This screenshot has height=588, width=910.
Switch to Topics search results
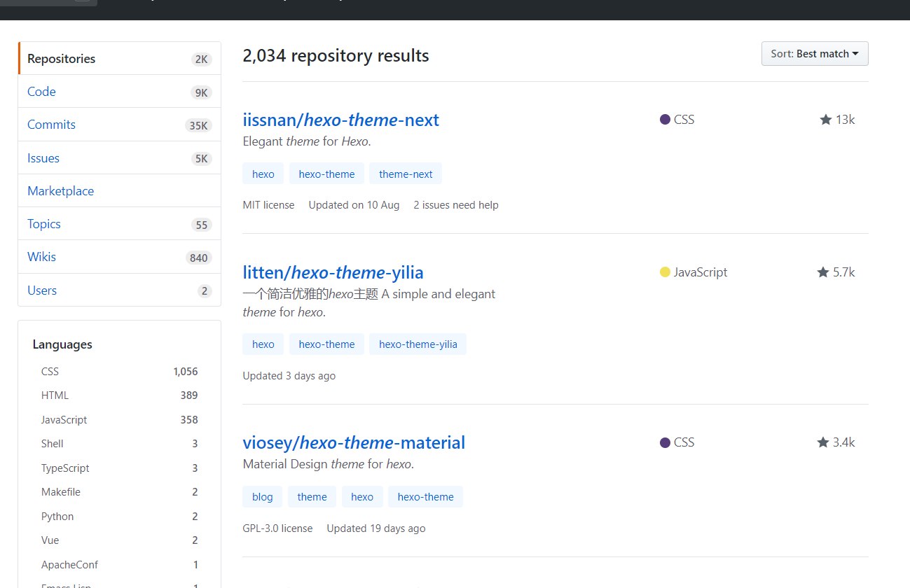[120, 224]
